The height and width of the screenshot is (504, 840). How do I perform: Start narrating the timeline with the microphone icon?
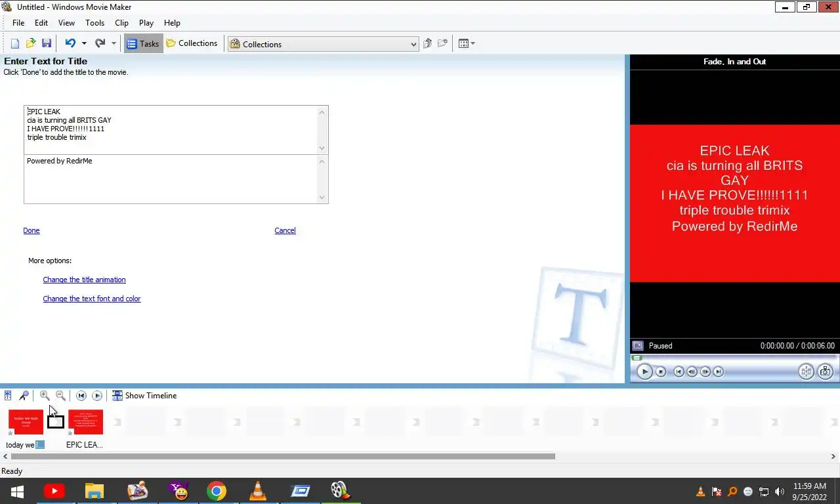click(x=24, y=396)
